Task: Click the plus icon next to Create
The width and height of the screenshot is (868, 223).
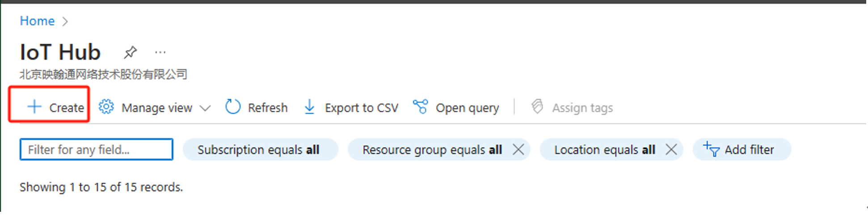Action: (x=34, y=107)
